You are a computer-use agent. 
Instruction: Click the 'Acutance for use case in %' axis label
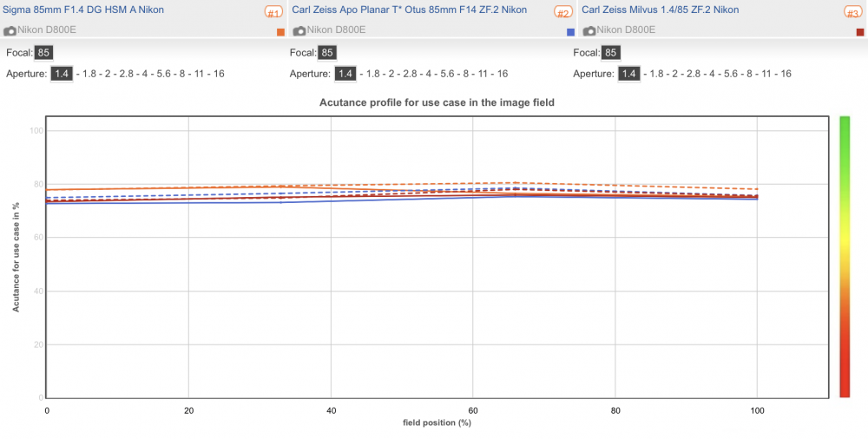coord(16,257)
